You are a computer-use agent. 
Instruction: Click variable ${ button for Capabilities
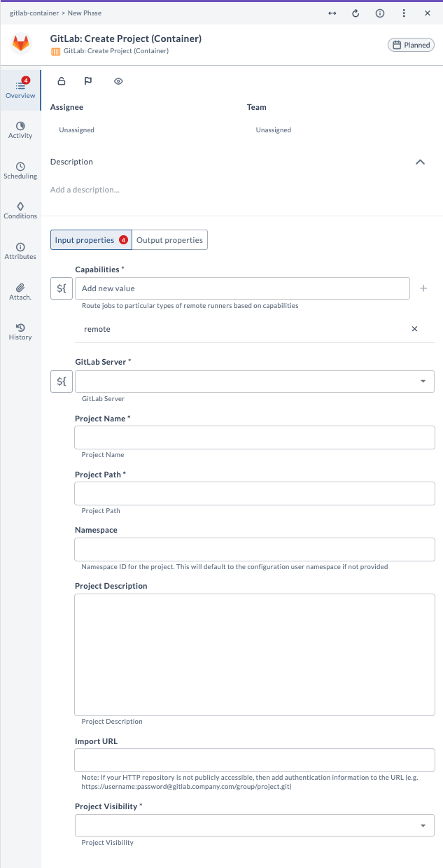coord(62,288)
